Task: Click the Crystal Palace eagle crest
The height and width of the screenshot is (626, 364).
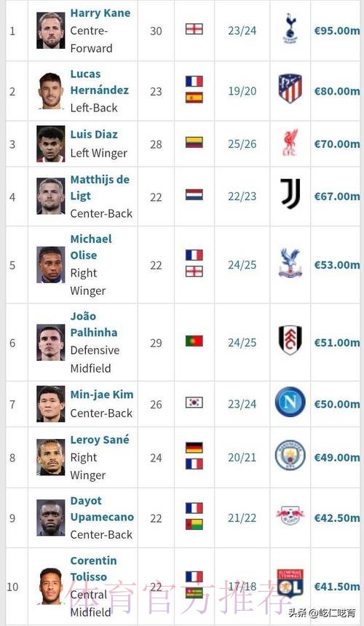Action: (290, 263)
